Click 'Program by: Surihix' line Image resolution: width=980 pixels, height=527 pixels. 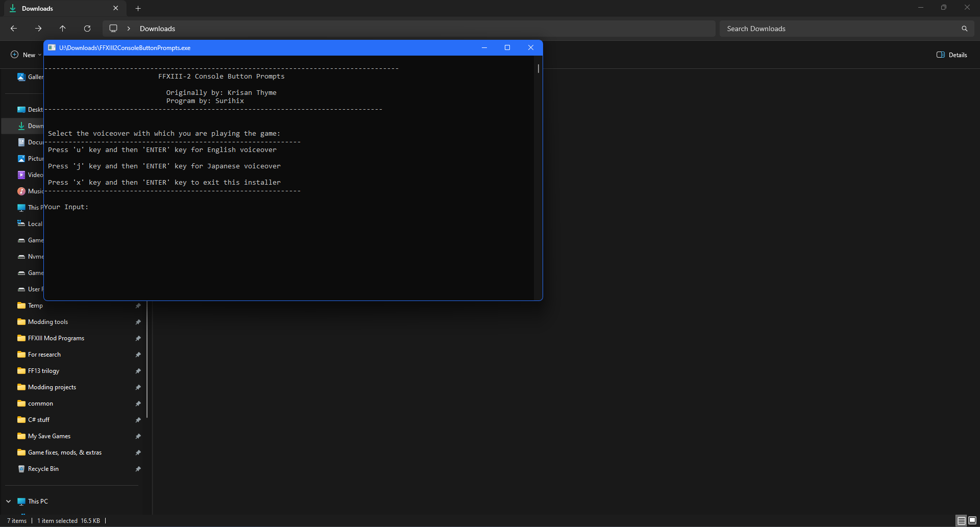point(205,101)
